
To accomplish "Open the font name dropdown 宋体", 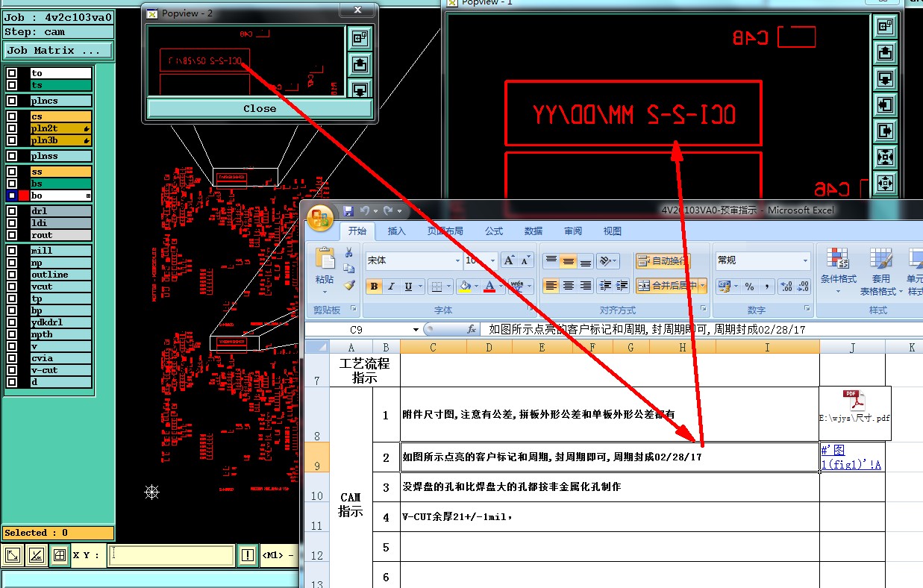I will (x=457, y=260).
